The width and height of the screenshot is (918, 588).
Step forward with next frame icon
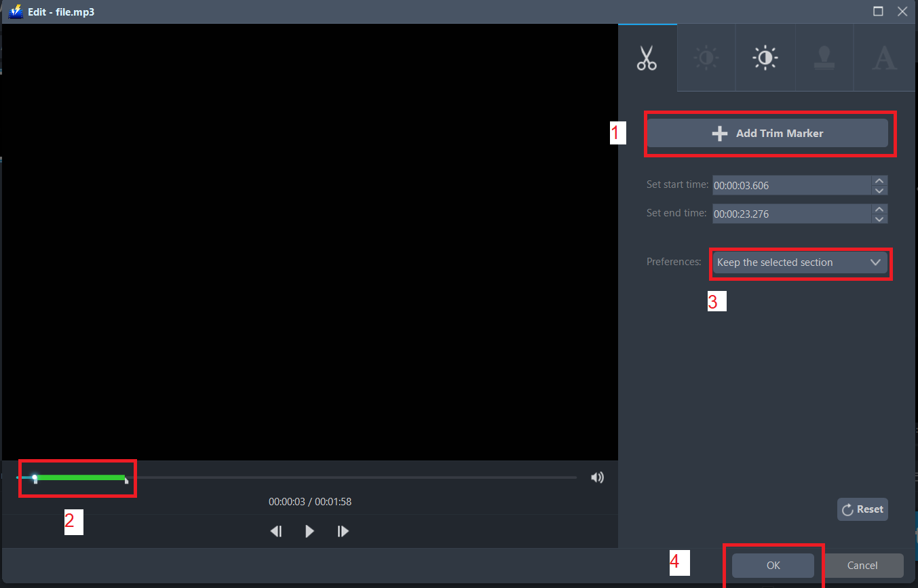[343, 531]
